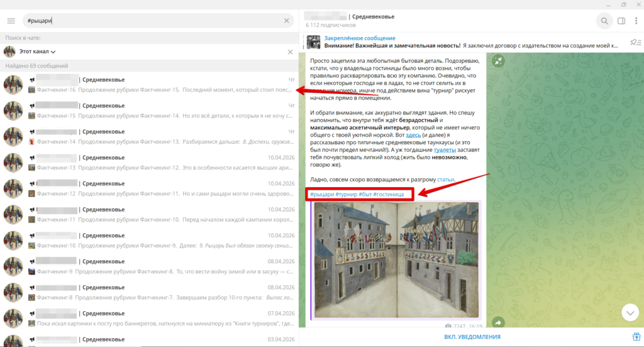644x347 pixels.
Task: Jump to bottom with the down-chevron button
Action: [x=630, y=313]
